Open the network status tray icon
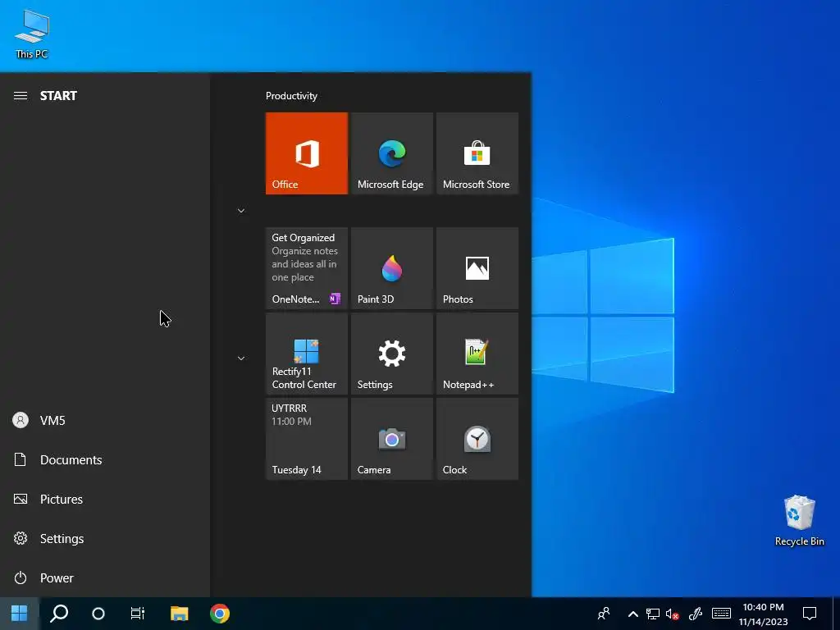840x630 pixels. point(652,614)
